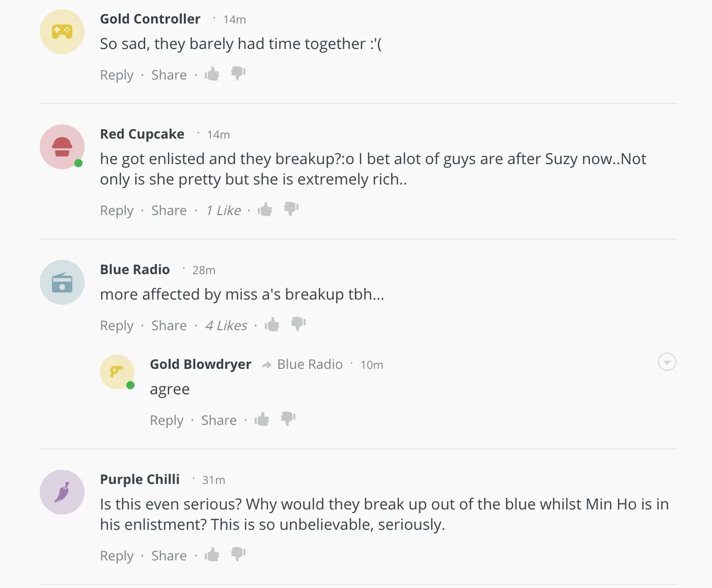
Task: Reply to Blue Radio's comment
Action: pos(117,326)
